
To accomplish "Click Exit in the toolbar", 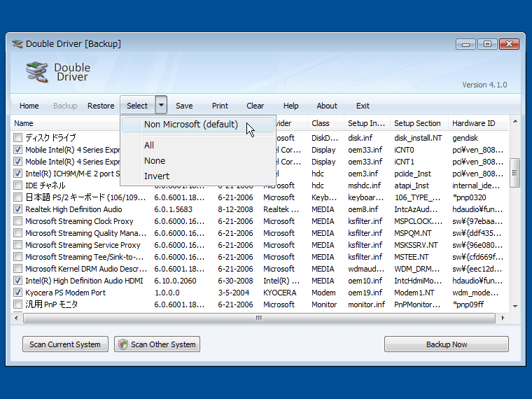I will click(x=363, y=106).
